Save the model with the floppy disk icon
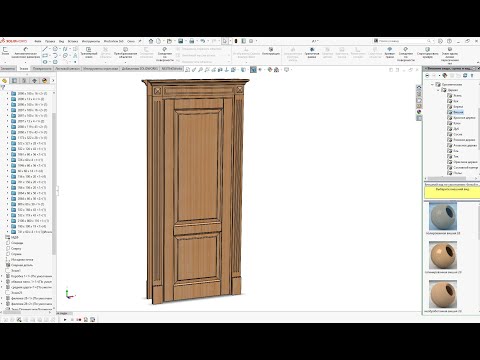The height and width of the screenshot is (360, 480). (x=180, y=41)
